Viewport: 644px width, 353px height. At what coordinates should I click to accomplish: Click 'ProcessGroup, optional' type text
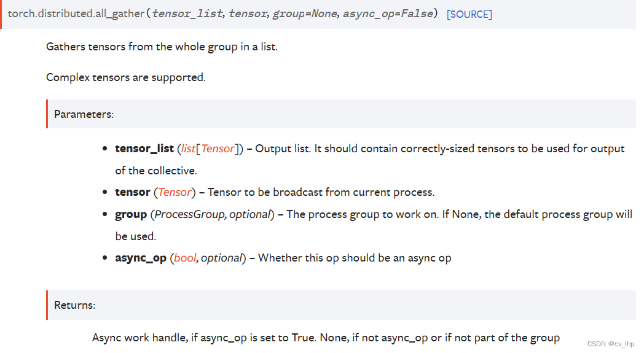213,214
